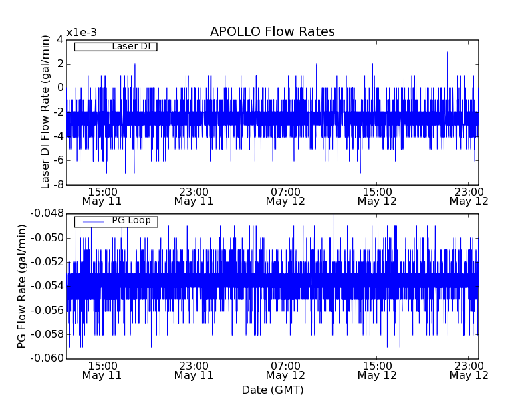Click "15:00 May 12" tick under bottom plot
The image size is (532, 399).
point(377,370)
